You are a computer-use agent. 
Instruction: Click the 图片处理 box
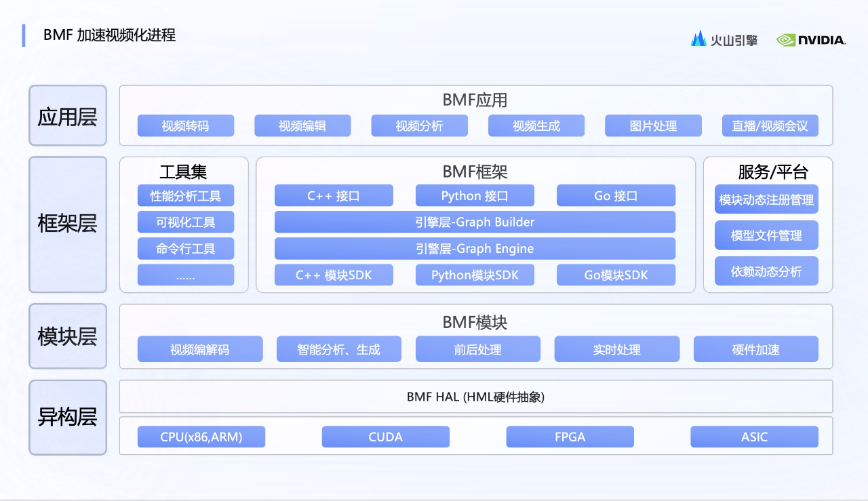(x=653, y=126)
